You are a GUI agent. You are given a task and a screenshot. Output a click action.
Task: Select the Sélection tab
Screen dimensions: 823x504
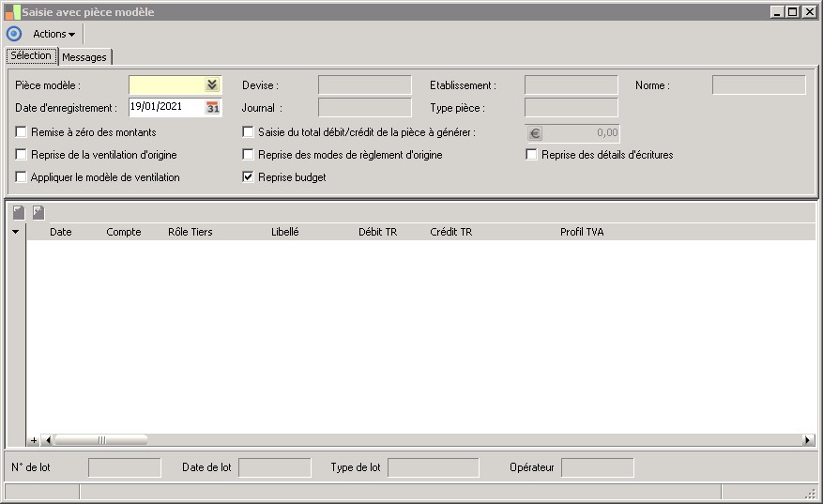[x=31, y=56]
